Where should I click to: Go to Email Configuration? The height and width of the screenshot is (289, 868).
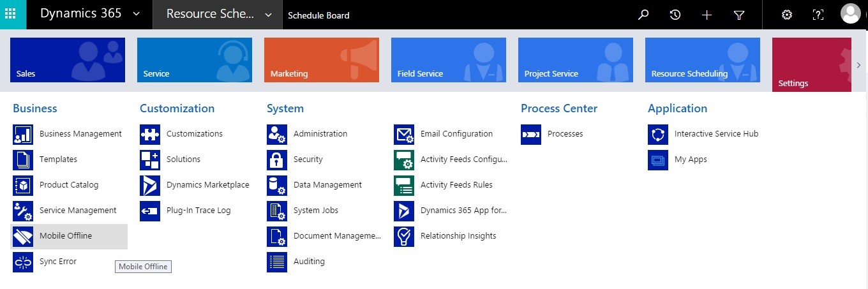coord(456,134)
